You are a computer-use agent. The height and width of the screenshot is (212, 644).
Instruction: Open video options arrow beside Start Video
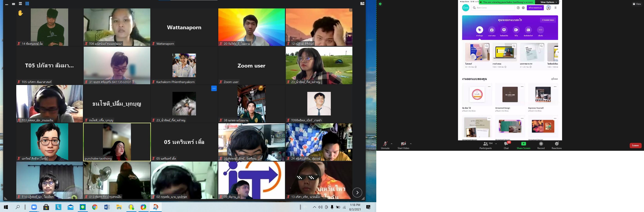pyautogui.click(x=411, y=144)
